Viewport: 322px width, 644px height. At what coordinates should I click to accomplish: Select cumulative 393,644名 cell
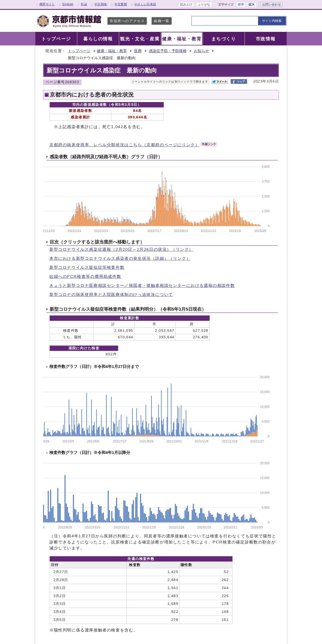[x=137, y=117]
